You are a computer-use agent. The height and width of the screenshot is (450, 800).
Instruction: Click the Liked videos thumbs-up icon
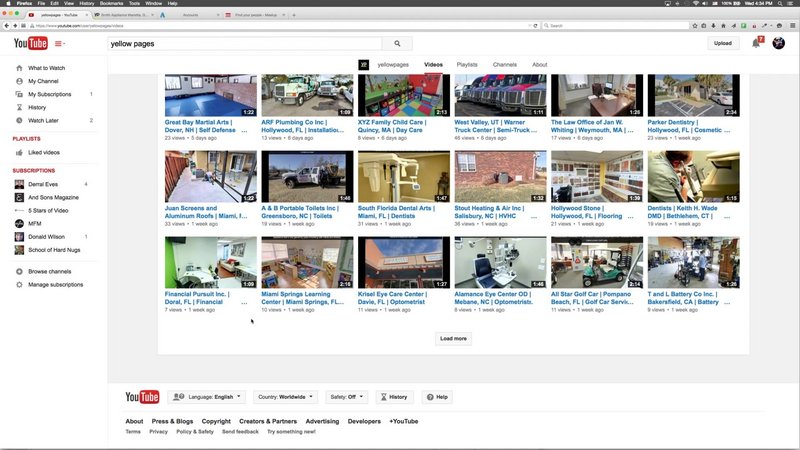click(x=19, y=153)
